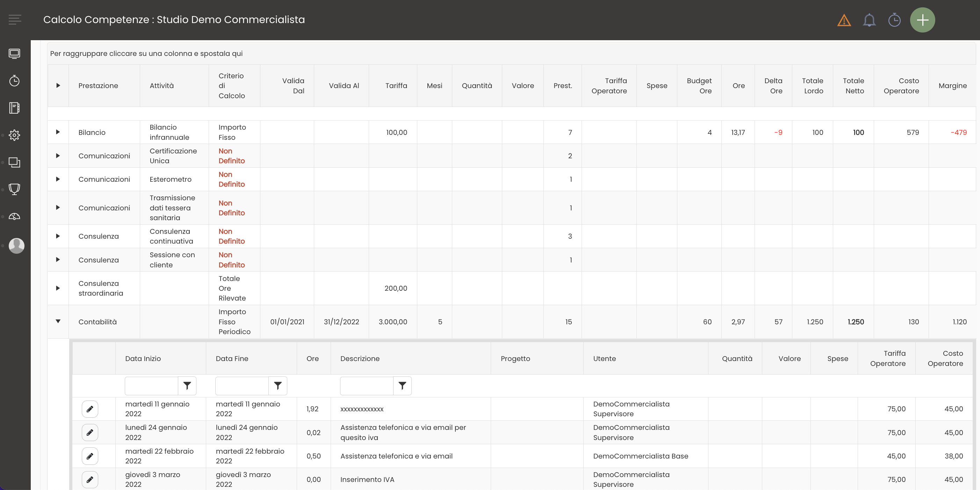Viewport: 980px width, 490px height.
Task: Expand the Sessione con cliente row
Action: 58,260
